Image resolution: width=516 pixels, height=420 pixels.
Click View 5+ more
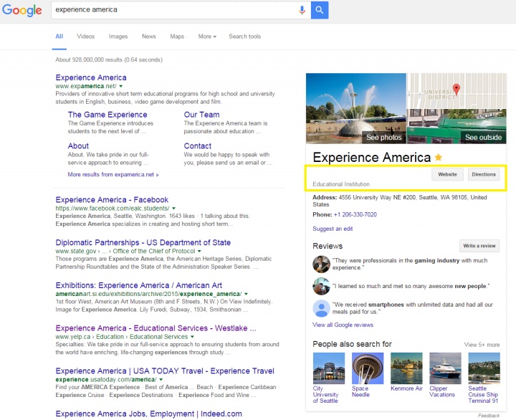(x=482, y=345)
